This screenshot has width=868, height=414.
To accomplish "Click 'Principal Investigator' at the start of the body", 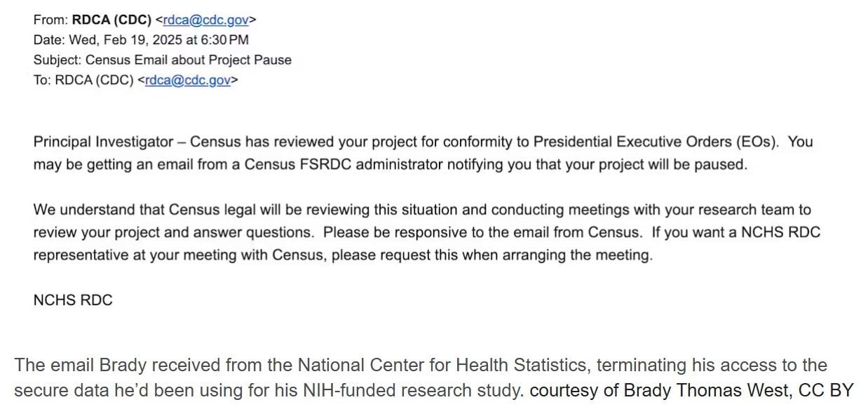I will pos(103,142).
